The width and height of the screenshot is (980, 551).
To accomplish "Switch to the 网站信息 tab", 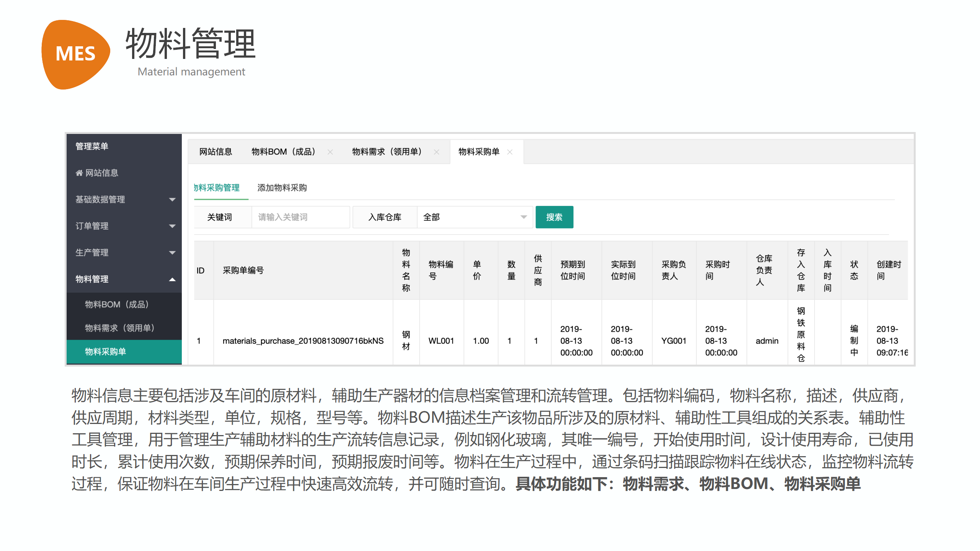I will coord(216,152).
